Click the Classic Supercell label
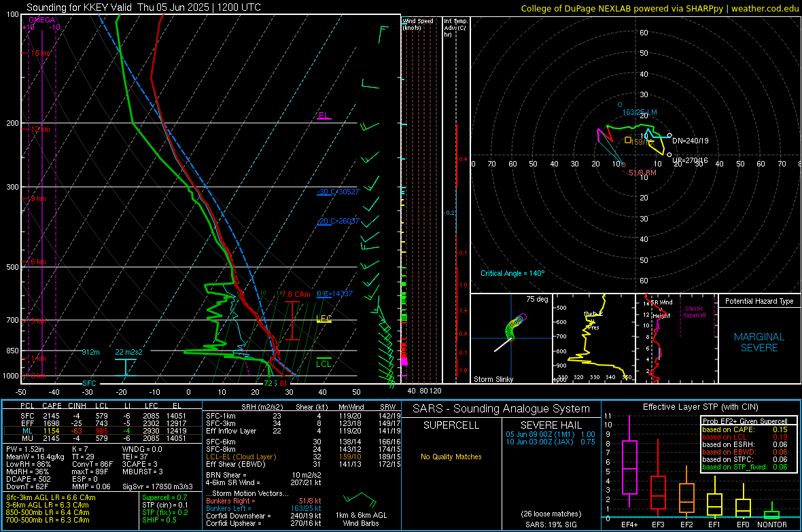Screen dimensions: 802x532 (694, 312)
